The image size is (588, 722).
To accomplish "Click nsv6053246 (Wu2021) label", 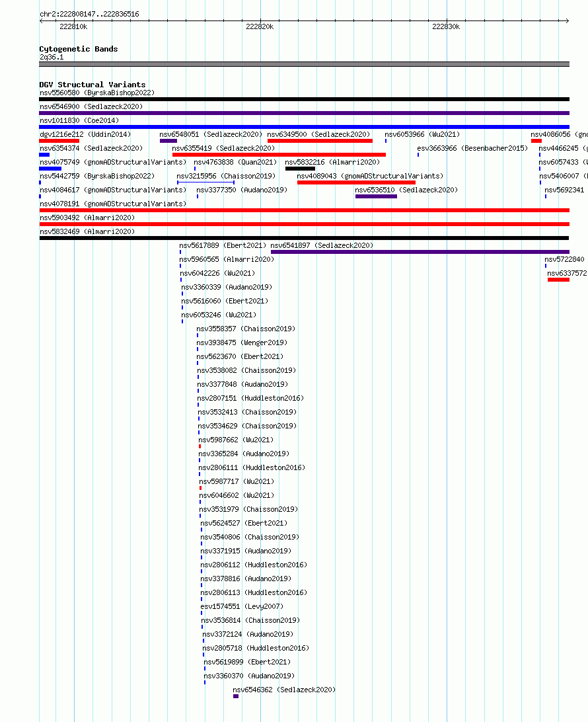I will [x=219, y=315].
